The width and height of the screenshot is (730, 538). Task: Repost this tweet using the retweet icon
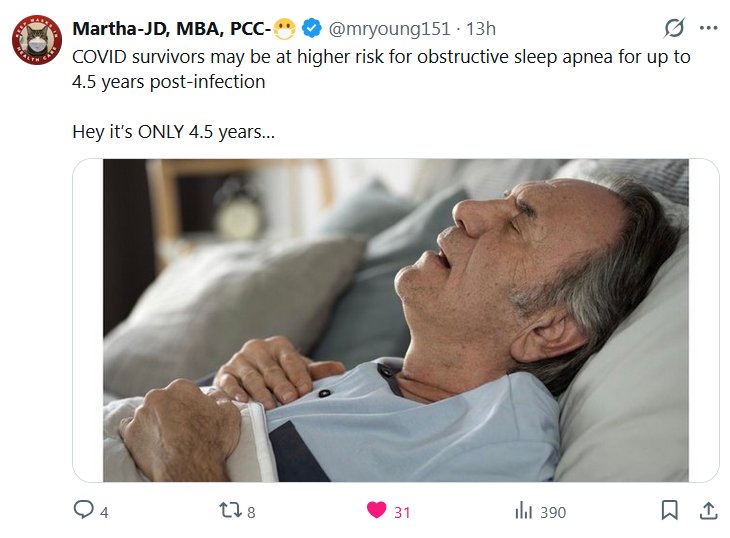[x=230, y=511]
